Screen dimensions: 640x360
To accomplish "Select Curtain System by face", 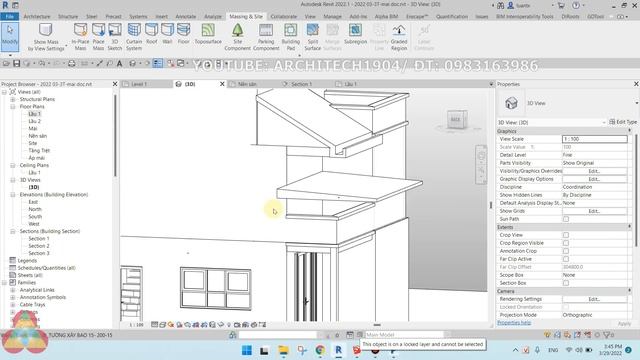I will [134, 37].
